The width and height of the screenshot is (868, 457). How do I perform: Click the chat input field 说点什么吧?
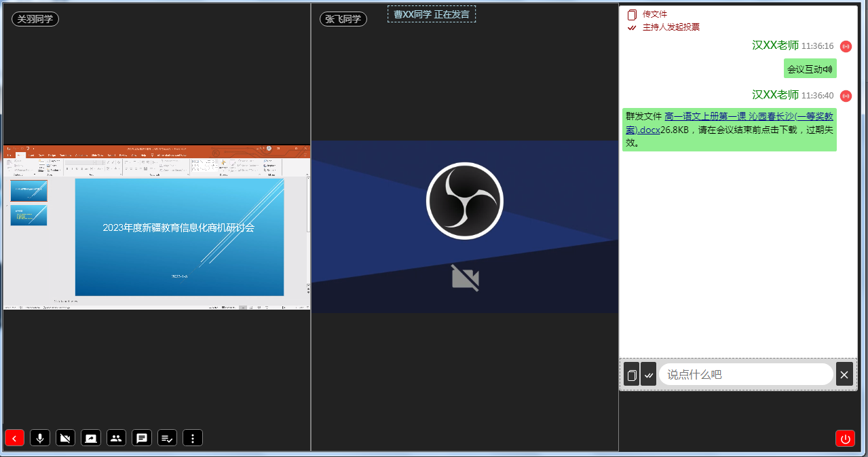(x=745, y=374)
